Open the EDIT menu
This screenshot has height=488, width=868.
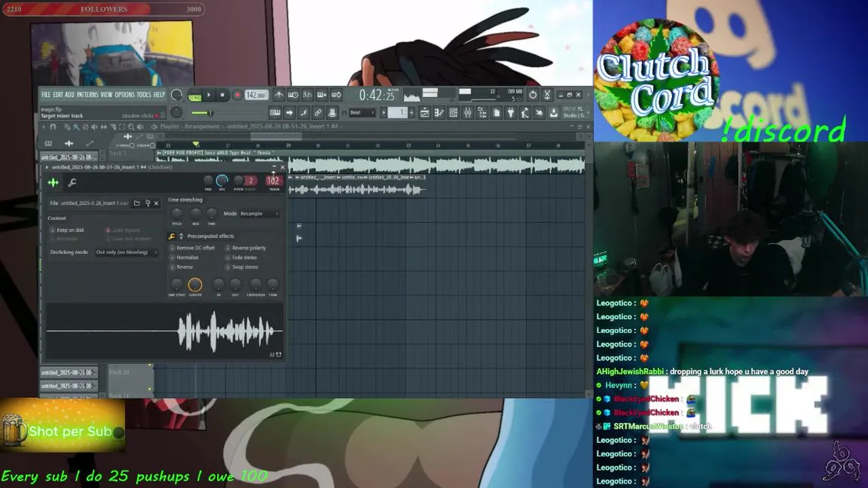[58, 95]
